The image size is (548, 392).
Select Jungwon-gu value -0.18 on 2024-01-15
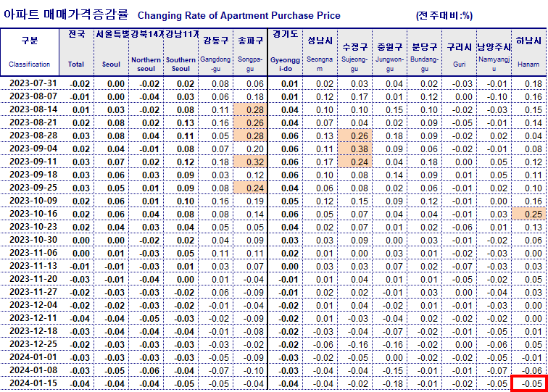coord(390,383)
